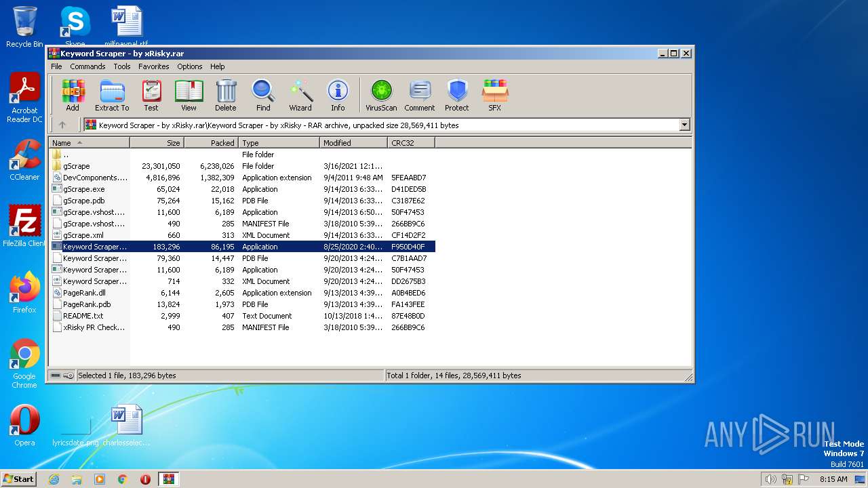Select the xRisky PR Check manifest file
Image resolution: width=868 pixels, height=488 pixels.
tap(242, 327)
